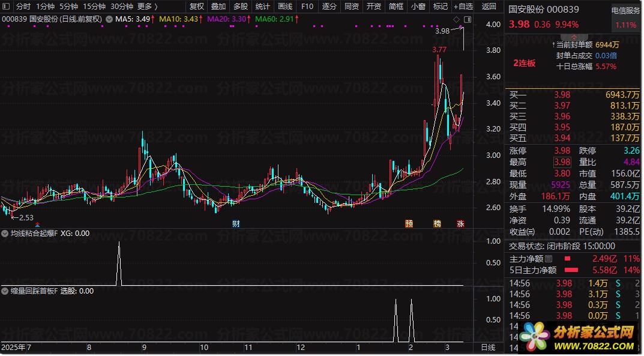
Task: Activate the 画线 drawing tool
Action: 285,7
